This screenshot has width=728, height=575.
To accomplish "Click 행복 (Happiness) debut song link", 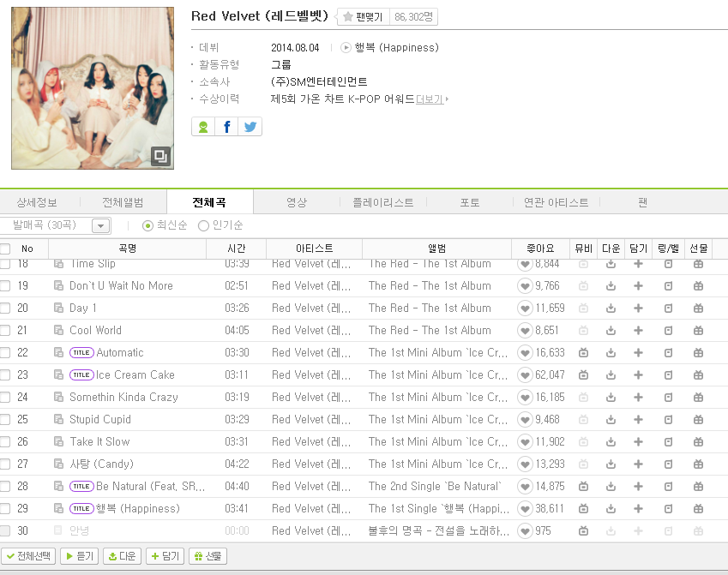I will coord(396,47).
